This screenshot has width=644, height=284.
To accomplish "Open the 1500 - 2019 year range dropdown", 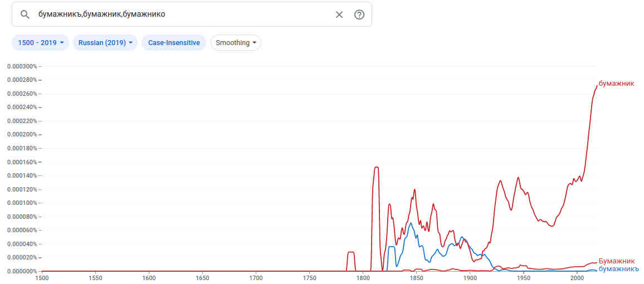I will pyautogui.click(x=41, y=43).
